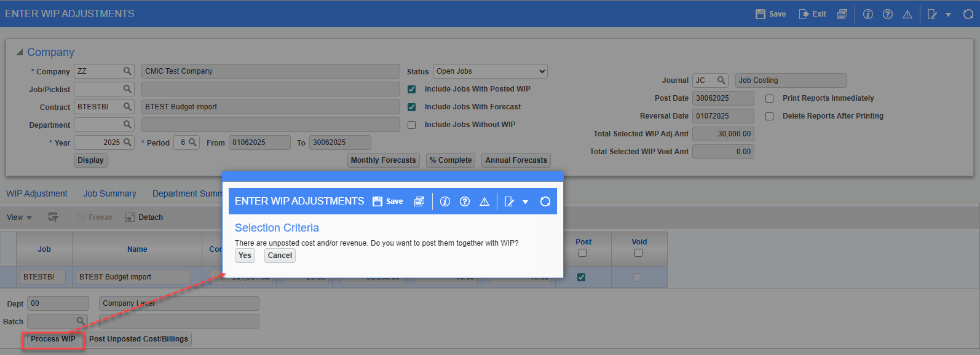
Task: Click the info icon in the popup
Action: tap(445, 201)
